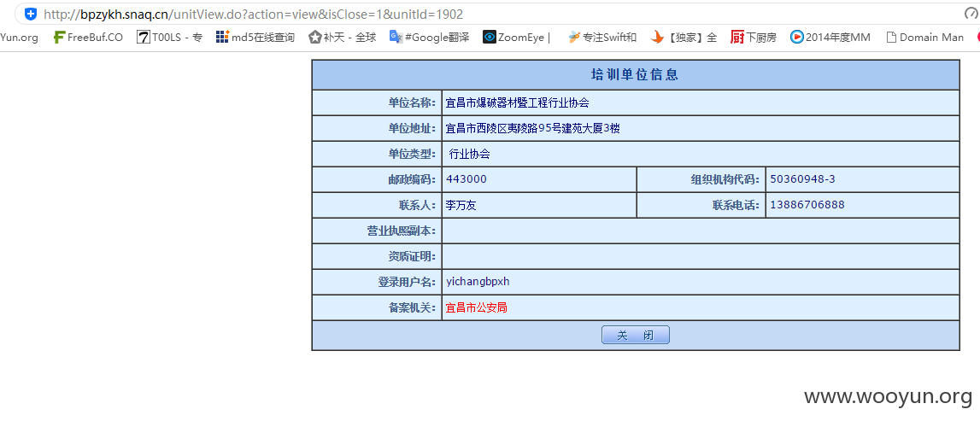Screen dimensions: 980x421
Task: Click the 下厨房 red favicon
Action: point(737,38)
